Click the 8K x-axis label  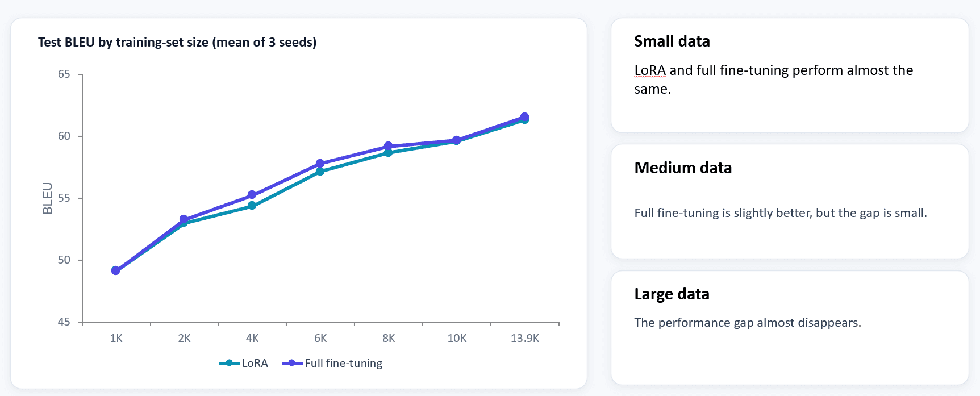[389, 338]
